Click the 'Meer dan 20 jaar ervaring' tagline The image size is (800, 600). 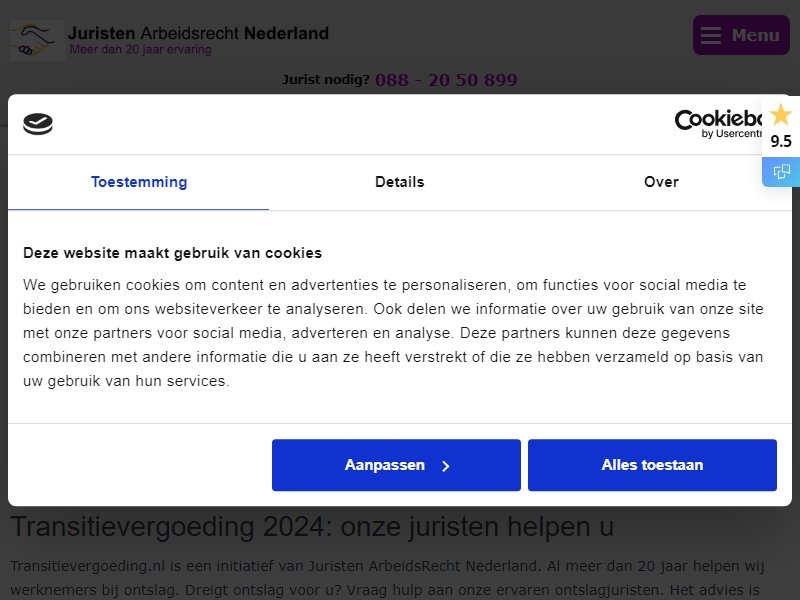coord(140,49)
